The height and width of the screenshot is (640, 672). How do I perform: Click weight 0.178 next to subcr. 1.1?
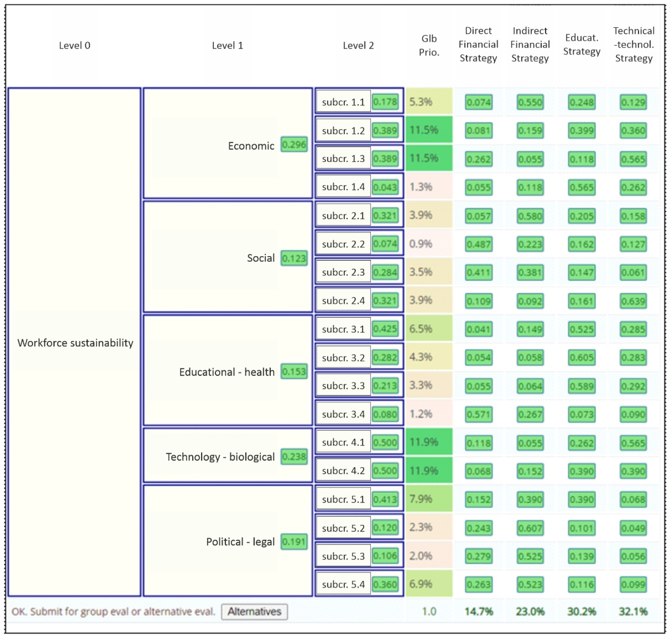(x=385, y=102)
